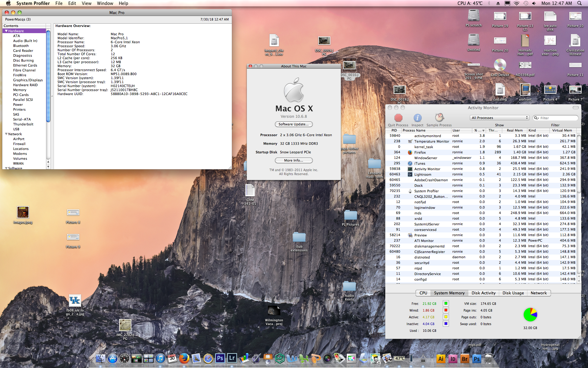Expand Network section in System Profiler sidebar
The height and width of the screenshot is (368, 588).
tap(7, 134)
